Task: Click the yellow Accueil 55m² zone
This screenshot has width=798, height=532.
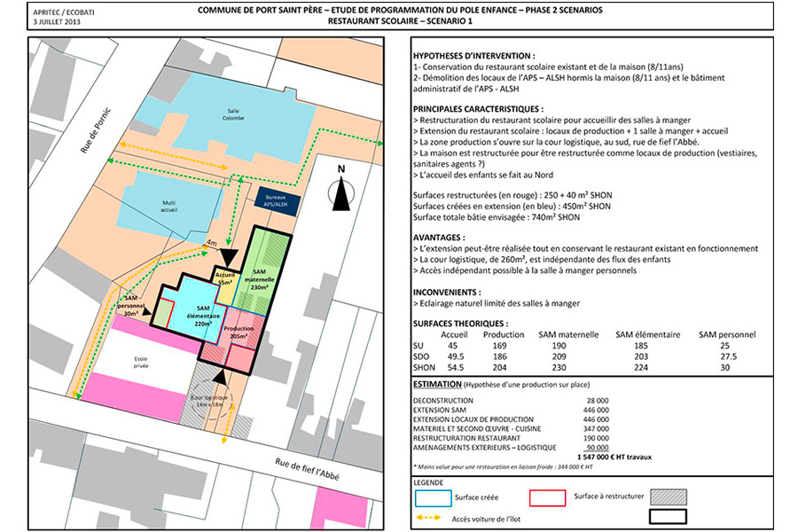Action: pos(225,286)
